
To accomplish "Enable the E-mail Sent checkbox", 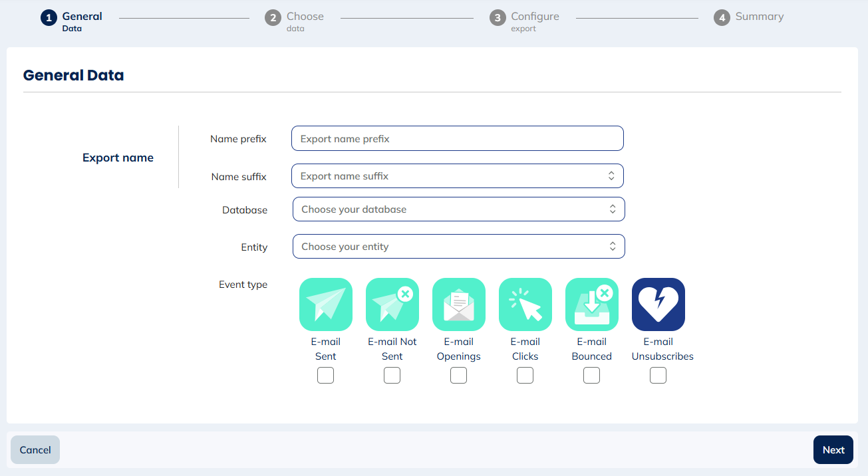I will (325, 375).
